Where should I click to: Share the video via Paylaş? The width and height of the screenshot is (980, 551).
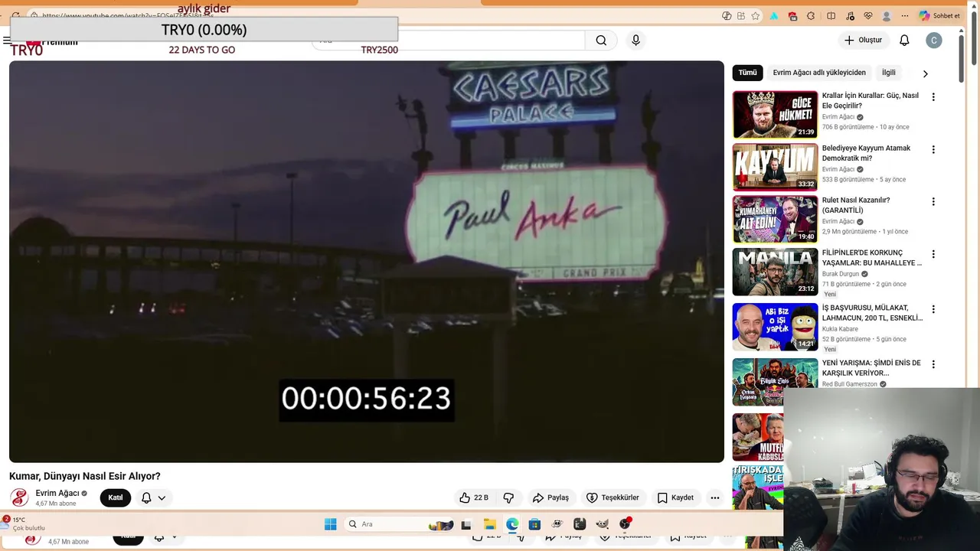[x=550, y=497]
